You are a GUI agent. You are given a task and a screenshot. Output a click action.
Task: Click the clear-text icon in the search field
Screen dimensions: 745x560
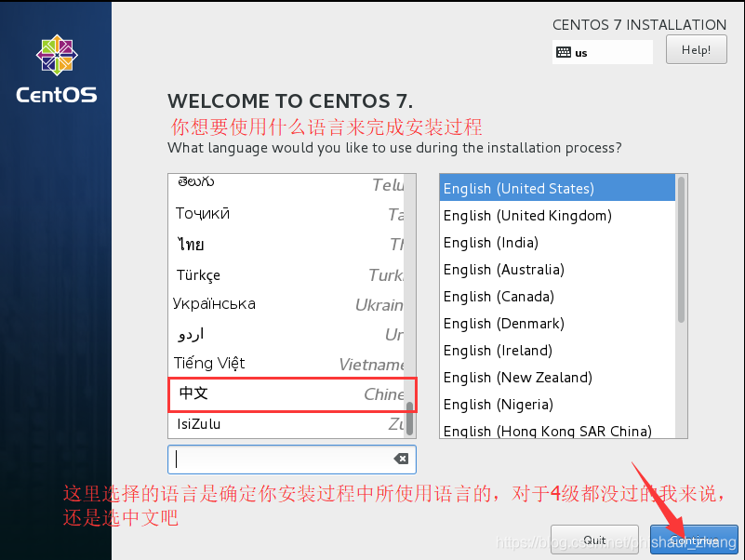tap(400, 459)
